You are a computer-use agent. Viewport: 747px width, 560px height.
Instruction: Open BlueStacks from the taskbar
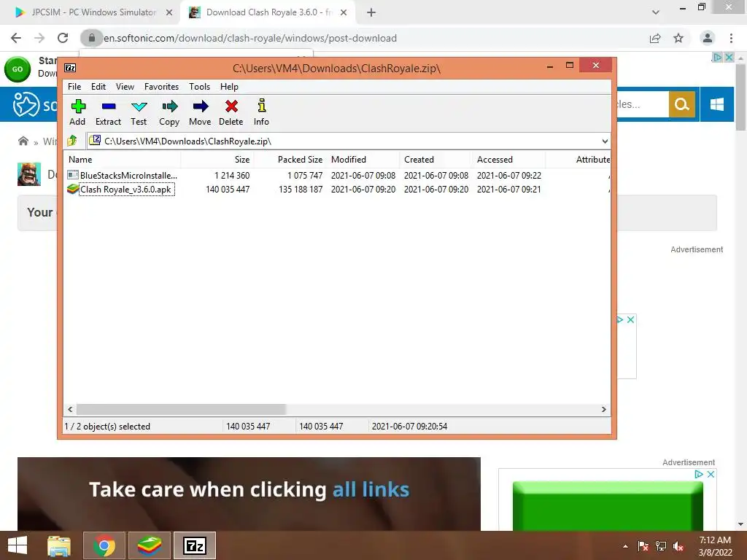click(x=150, y=545)
